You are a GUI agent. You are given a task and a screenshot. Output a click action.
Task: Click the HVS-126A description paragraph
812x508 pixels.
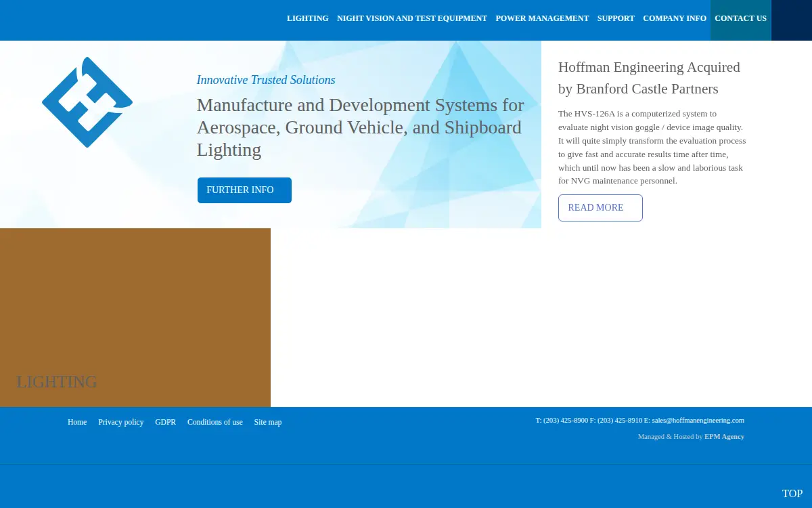652,147
